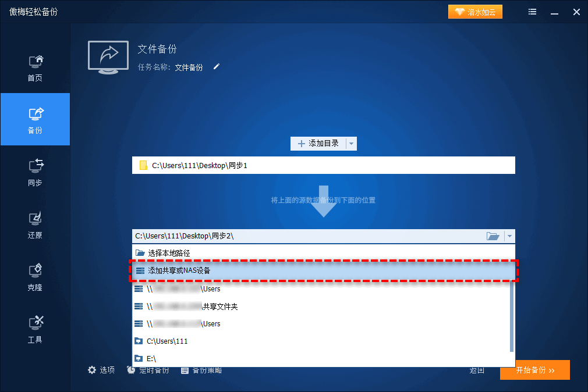
Task: Open 定时备份 scheduled backup settings
Action: 148,370
